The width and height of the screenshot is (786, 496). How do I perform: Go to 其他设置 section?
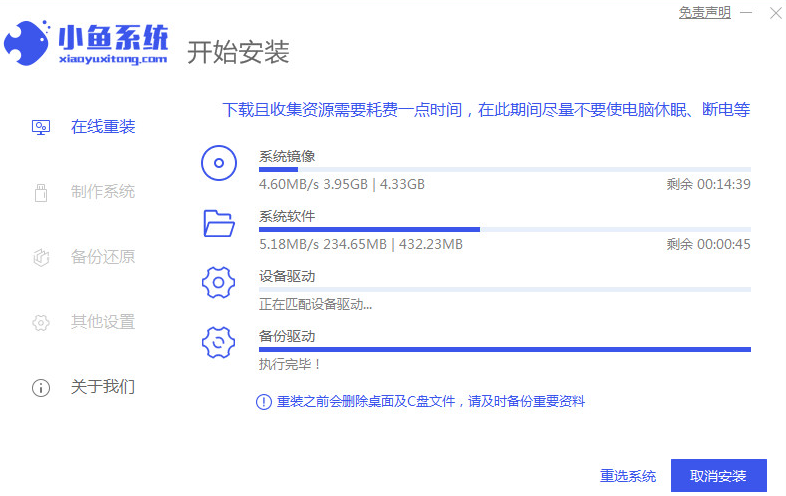pyautogui.click(x=103, y=322)
